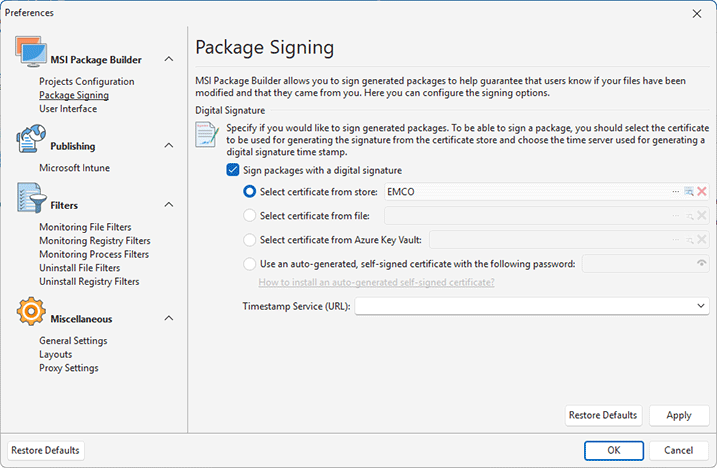Viewport: 717px width, 468px height.
Task: Close the Preferences dialog
Action: pos(696,14)
